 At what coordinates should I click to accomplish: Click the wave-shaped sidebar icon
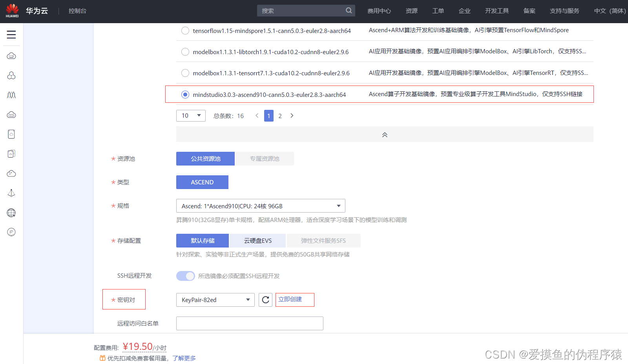tap(11, 95)
